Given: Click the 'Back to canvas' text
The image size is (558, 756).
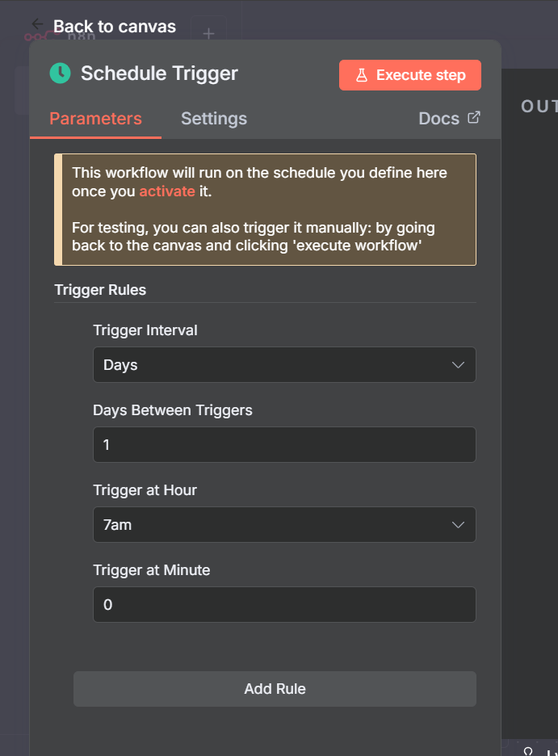Looking at the screenshot, I should [x=115, y=26].
